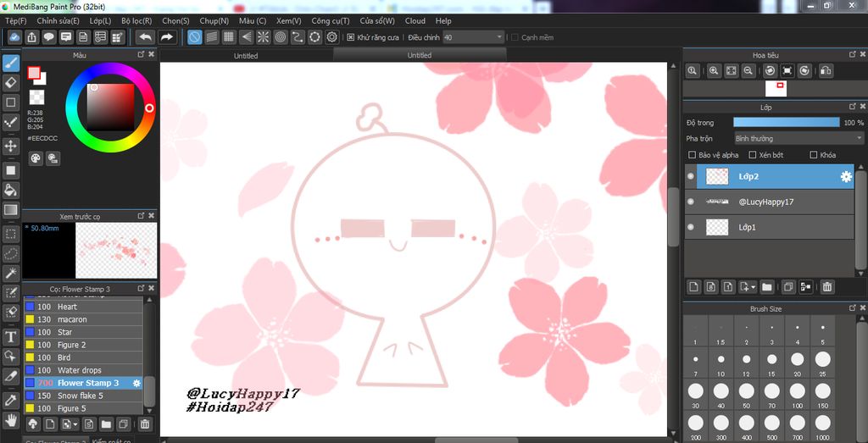Click the cloud save icon
Screen dimensions: 868x443
[x=15, y=37]
